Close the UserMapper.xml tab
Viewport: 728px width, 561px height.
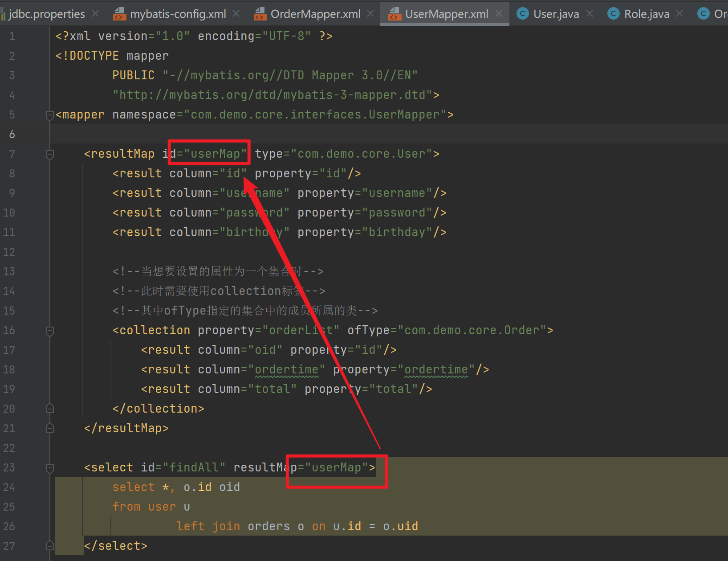pyautogui.click(x=499, y=14)
